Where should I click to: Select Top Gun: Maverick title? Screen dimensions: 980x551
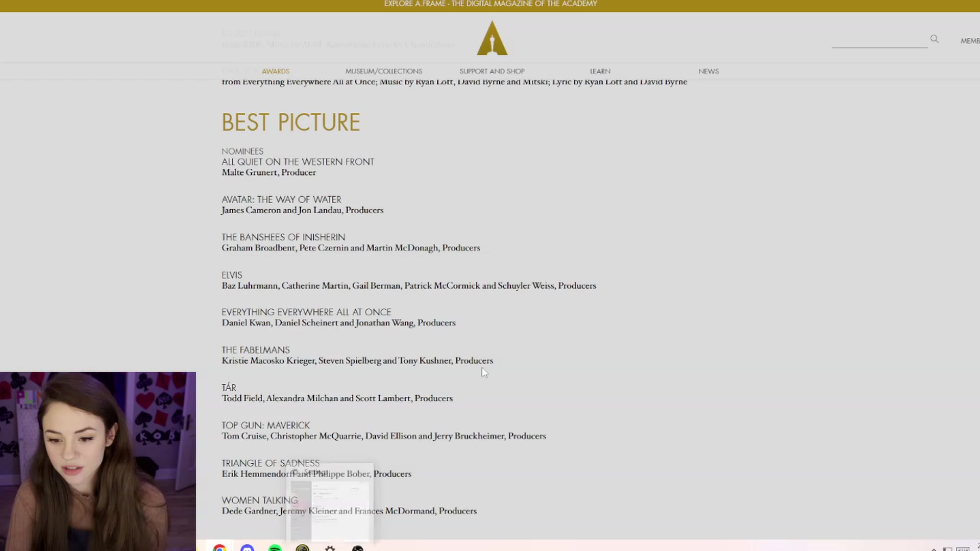(x=265, y=425)
